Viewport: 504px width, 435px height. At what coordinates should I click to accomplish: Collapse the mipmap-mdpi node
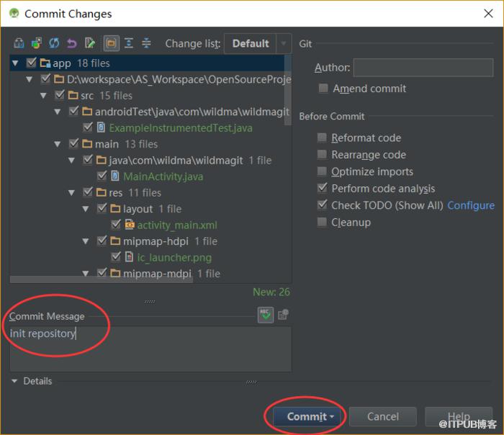[86, 274]
